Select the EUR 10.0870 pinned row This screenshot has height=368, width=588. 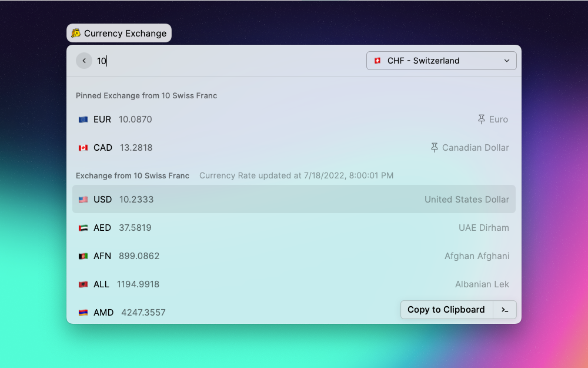(x=293, y=120)
